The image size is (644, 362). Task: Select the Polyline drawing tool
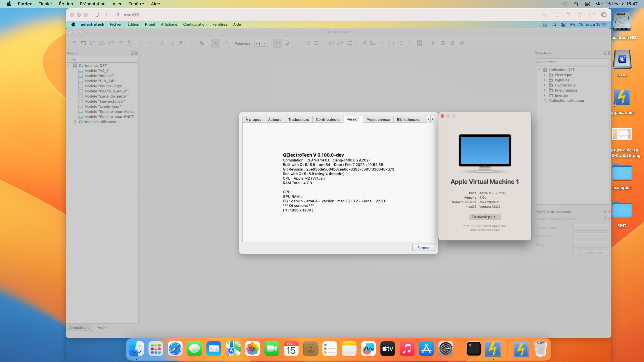410,43
